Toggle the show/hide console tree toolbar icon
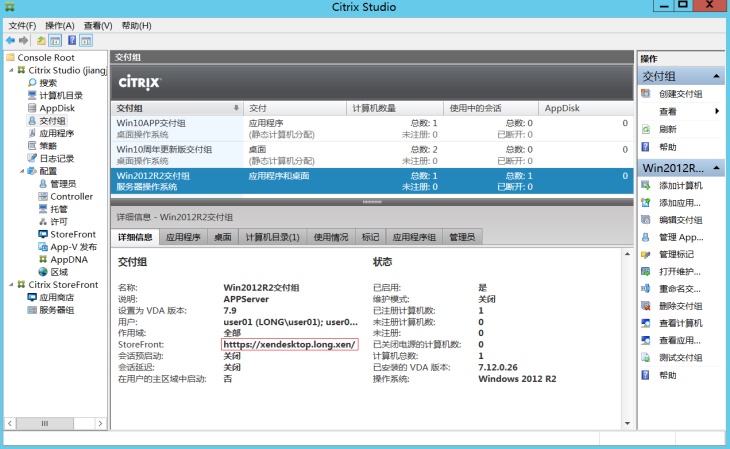This screenshot has height=449, width=730. tap(55, 41)
